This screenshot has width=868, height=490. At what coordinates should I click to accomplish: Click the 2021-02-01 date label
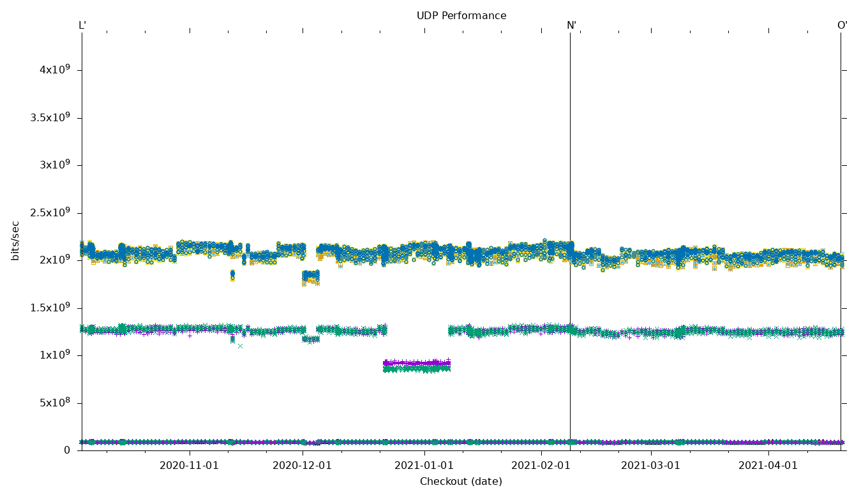point(541,466)
